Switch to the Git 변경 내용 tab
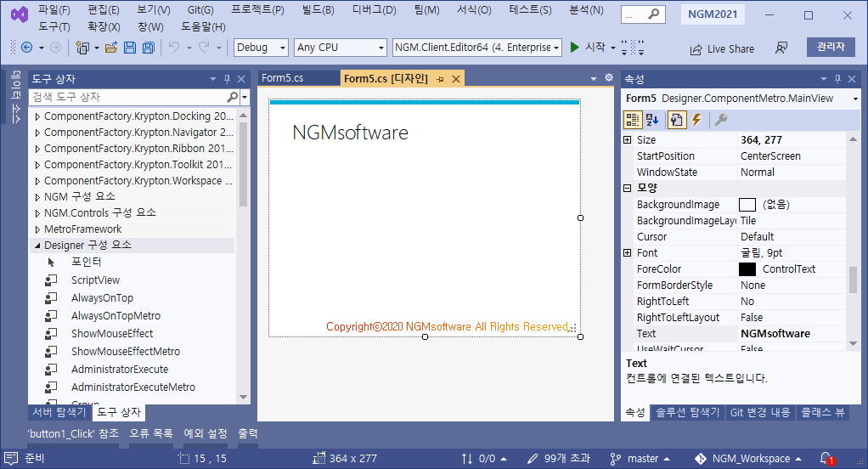This screenshot has width=868, height=469. click(760, 413)
